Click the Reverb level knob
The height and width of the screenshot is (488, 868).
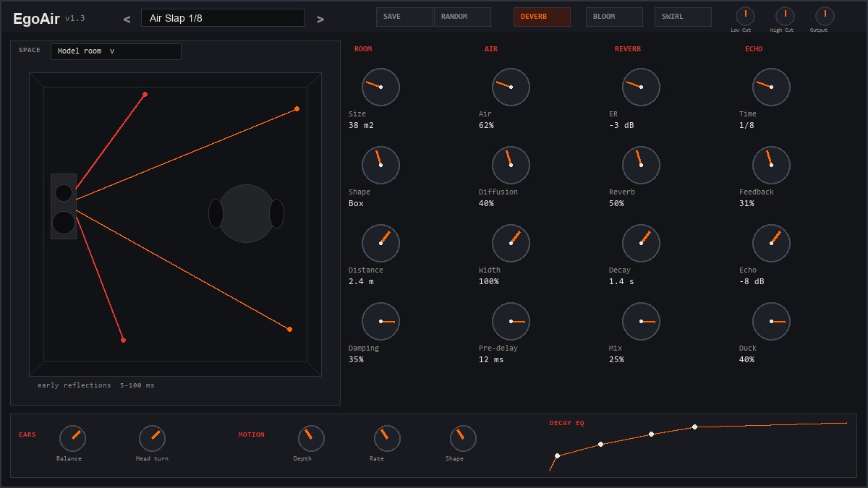point(641,165)
